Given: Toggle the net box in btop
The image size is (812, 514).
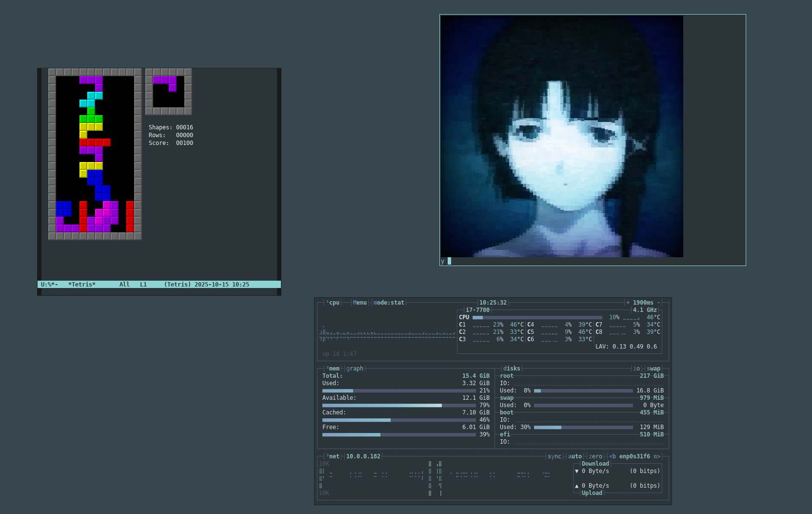Looking at the screenshot, I should pyautogui.click(x=333, y=456).
